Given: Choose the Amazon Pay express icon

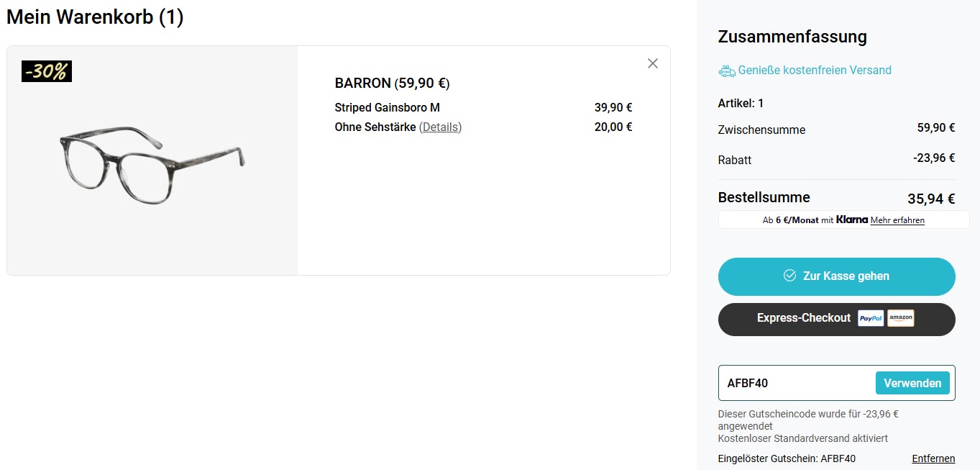Looking at the screenshot, I should pyautogui.click(x=900, y=318).
